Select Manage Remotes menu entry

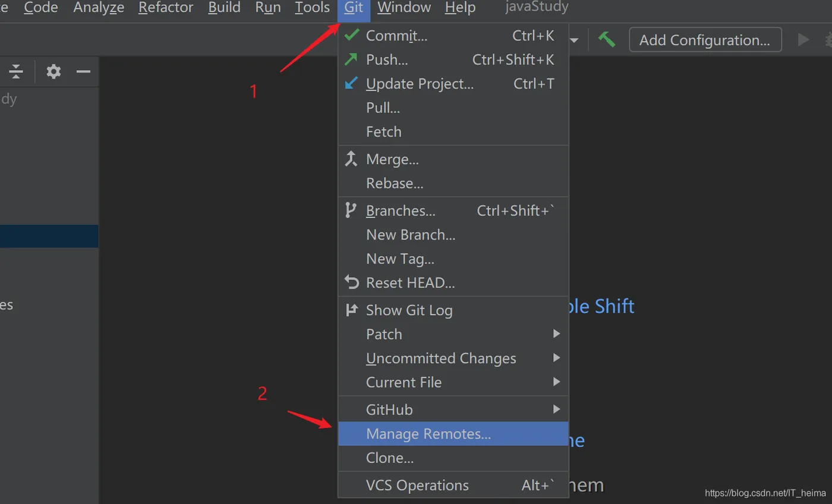428,434
